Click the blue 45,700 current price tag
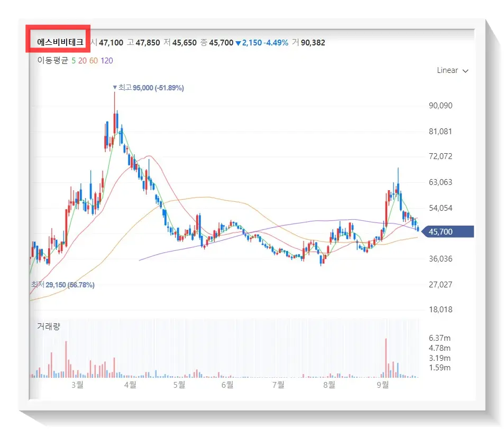Screen dimensions: 504x429 (447, 231)
